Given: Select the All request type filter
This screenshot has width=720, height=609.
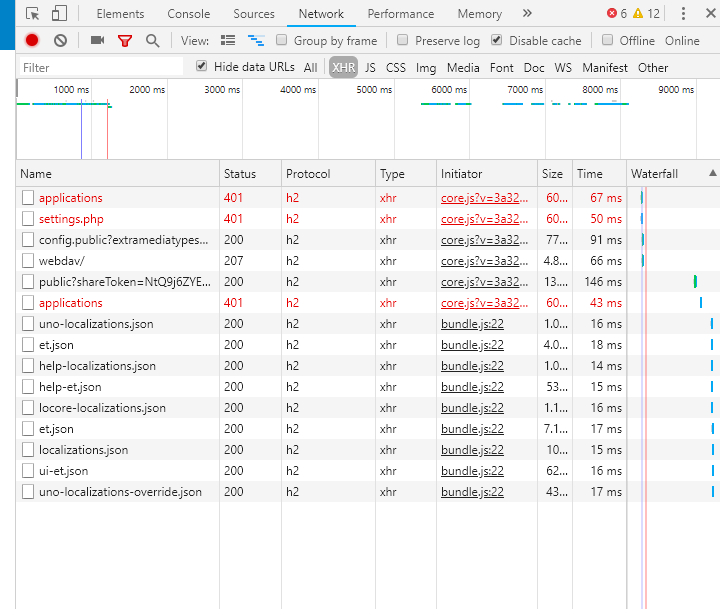Looking at the screenshot, I should [310, 68].
